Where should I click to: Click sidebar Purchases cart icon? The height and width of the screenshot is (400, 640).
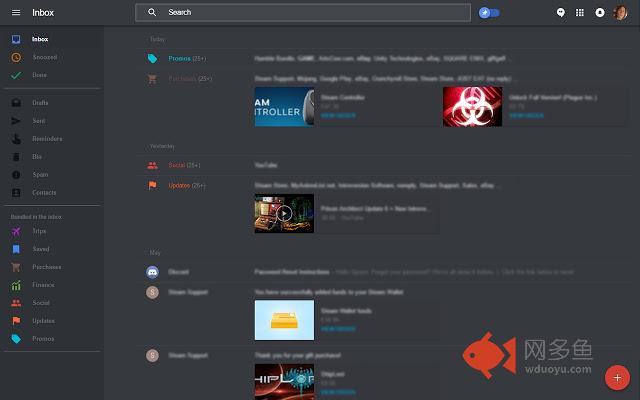(16, 267)
